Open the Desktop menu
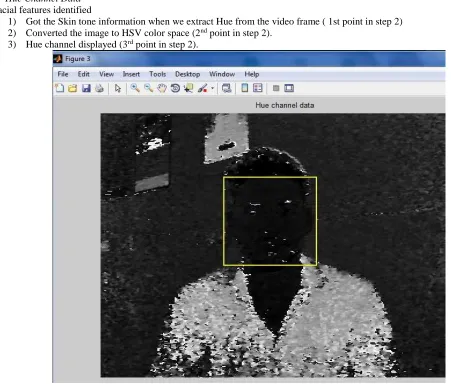Screen dimensions: 451x384 point(188,74)
